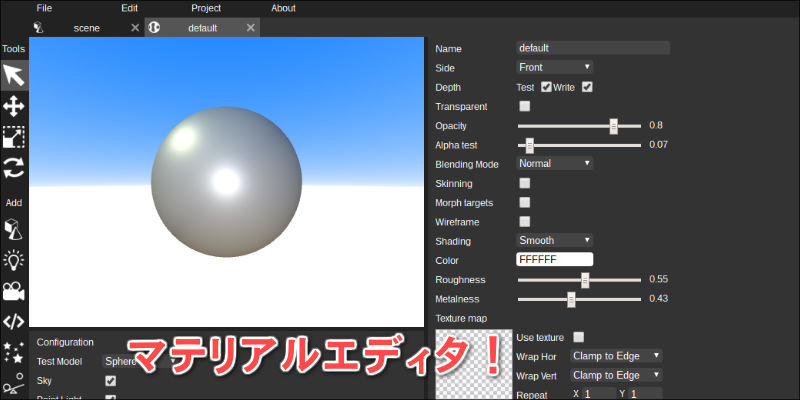Viewport: 800px width, 400px height.
Task: Click the Opacity value 0.8
Action: coord(656,126)
